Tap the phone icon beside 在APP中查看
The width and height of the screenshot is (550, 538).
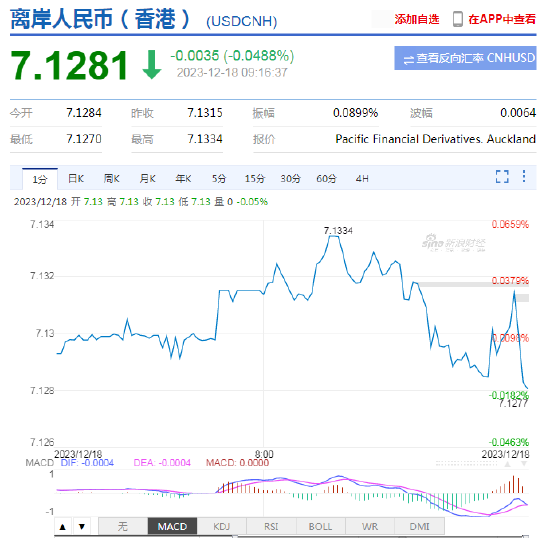coord(457,19)
